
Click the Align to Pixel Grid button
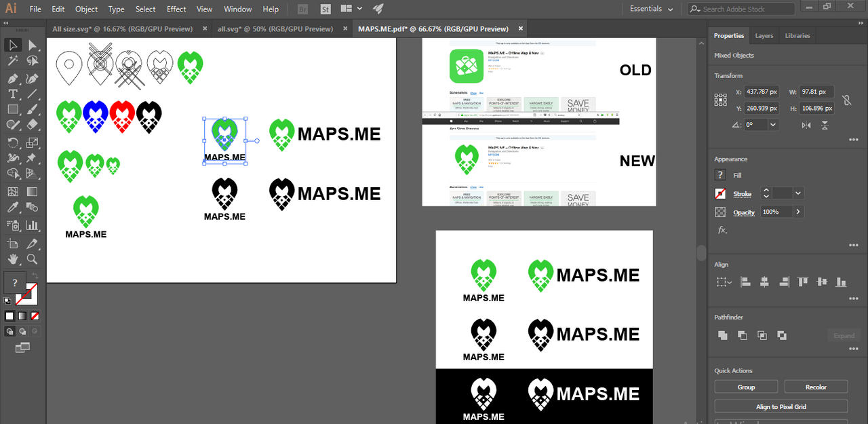(x=781, y=406)
